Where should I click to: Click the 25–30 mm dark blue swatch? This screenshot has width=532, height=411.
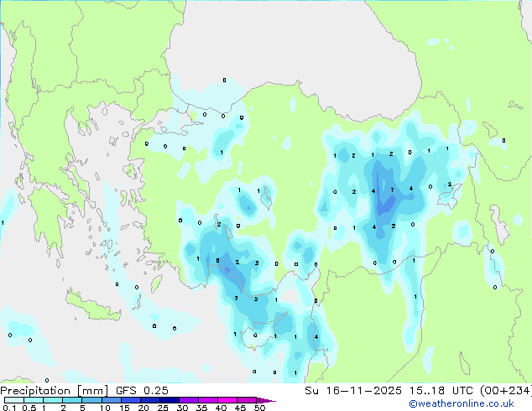coord(169,400)
